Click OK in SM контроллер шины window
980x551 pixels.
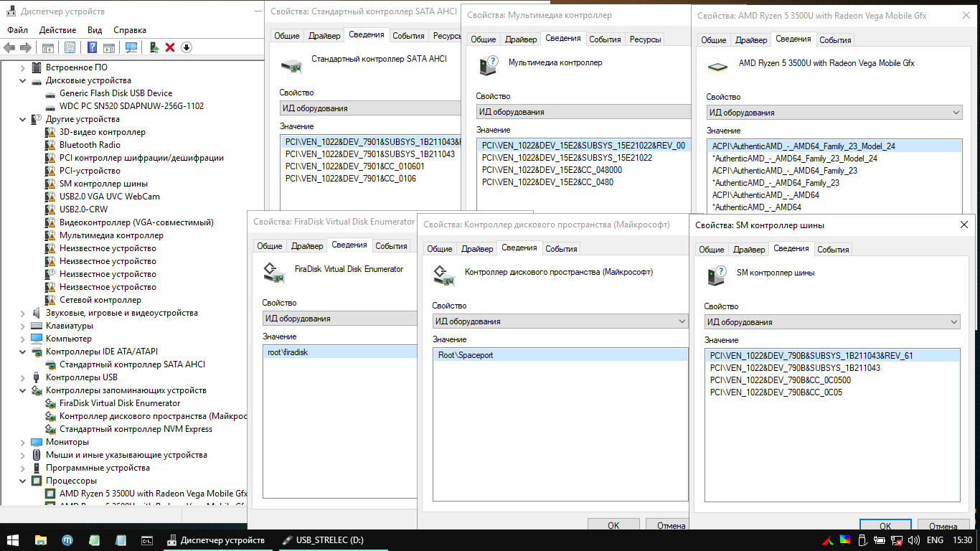(885, 526)
